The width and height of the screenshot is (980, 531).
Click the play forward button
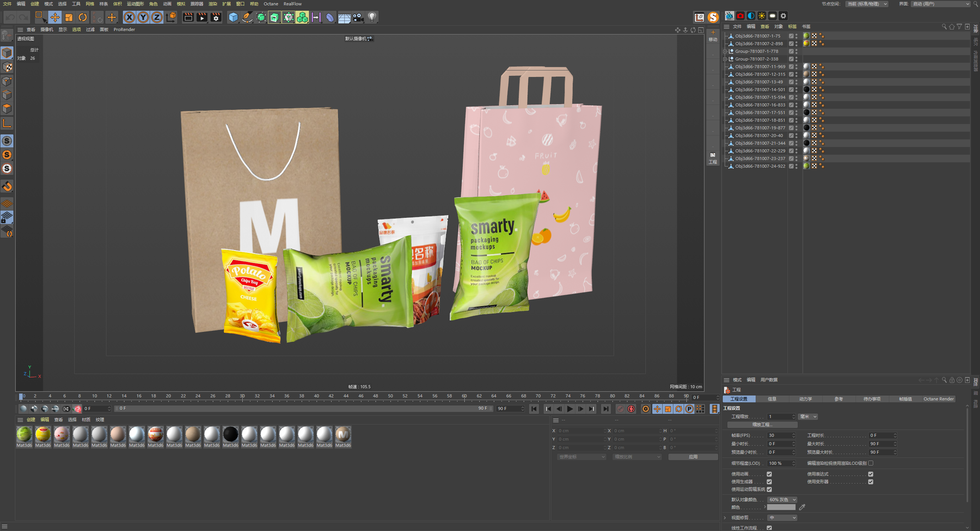[x=570, y=409]
